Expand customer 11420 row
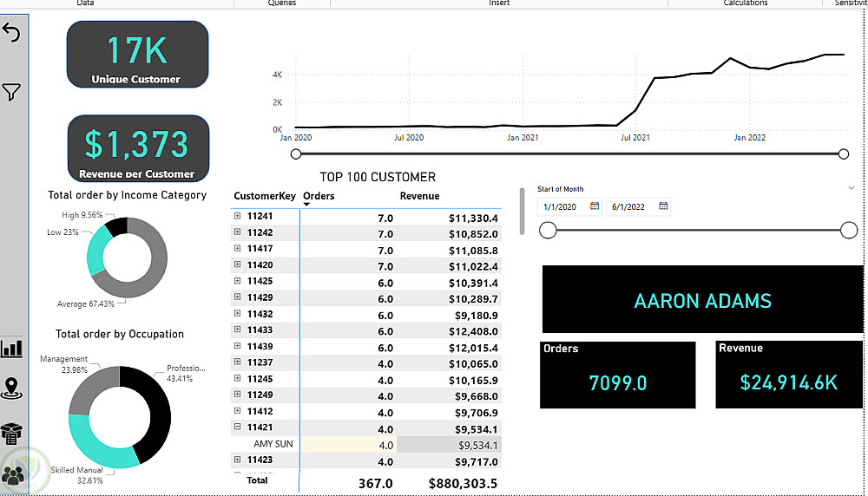 point(238,264)
